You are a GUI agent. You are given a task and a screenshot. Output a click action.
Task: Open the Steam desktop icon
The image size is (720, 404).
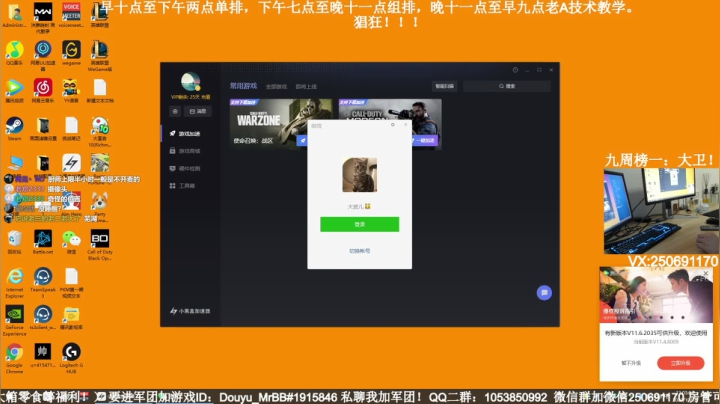(14, 129)
